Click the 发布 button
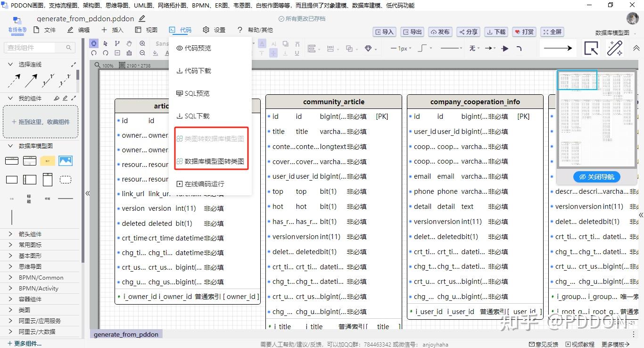This screenshot has height=348, width=644. pyautogui.click(x=440, y=32)
